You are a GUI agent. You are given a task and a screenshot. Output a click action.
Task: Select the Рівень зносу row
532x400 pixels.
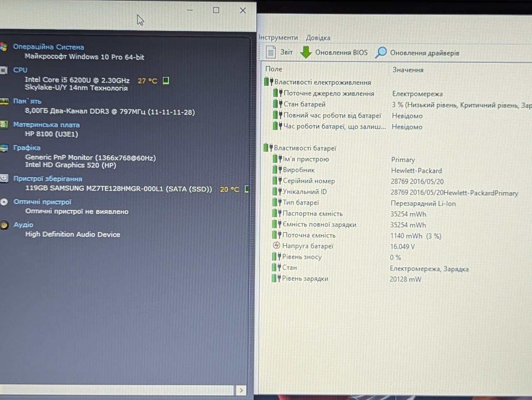[401, 257]
